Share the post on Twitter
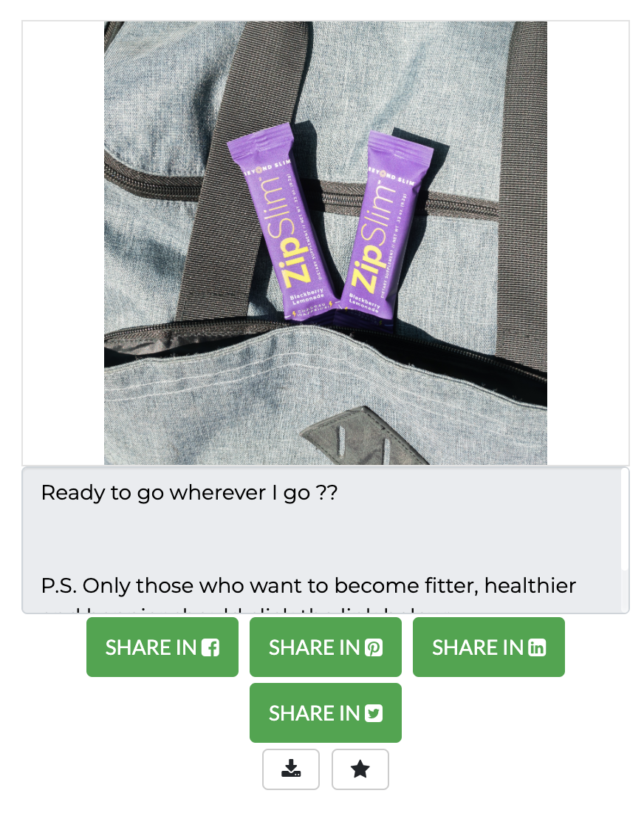The image size is (644, 813). 326,713
